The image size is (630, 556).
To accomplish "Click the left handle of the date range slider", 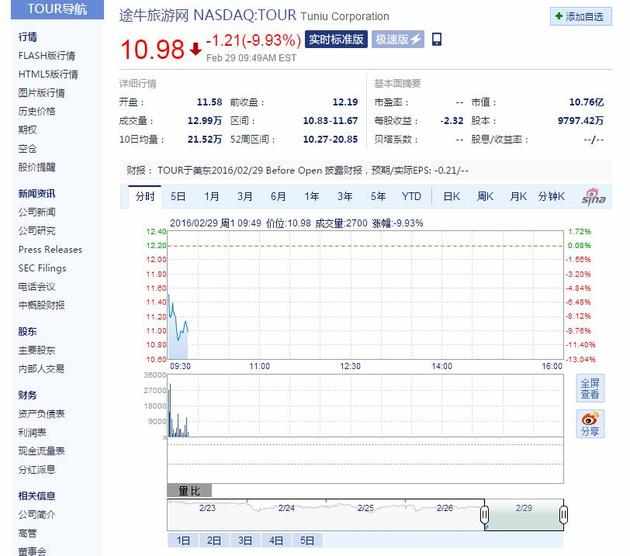I will coord(485,514).
